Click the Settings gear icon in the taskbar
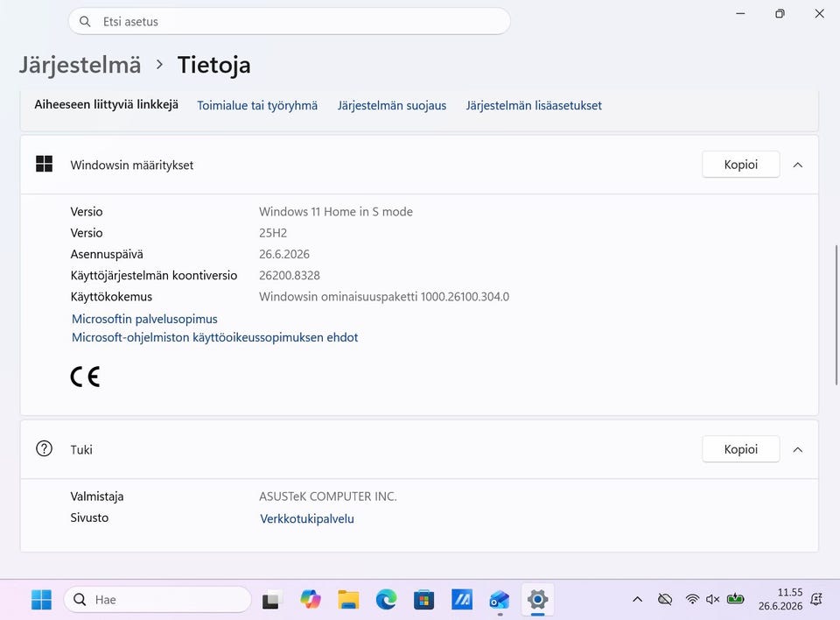Screen dimensions: 840x620 [537, 599]
